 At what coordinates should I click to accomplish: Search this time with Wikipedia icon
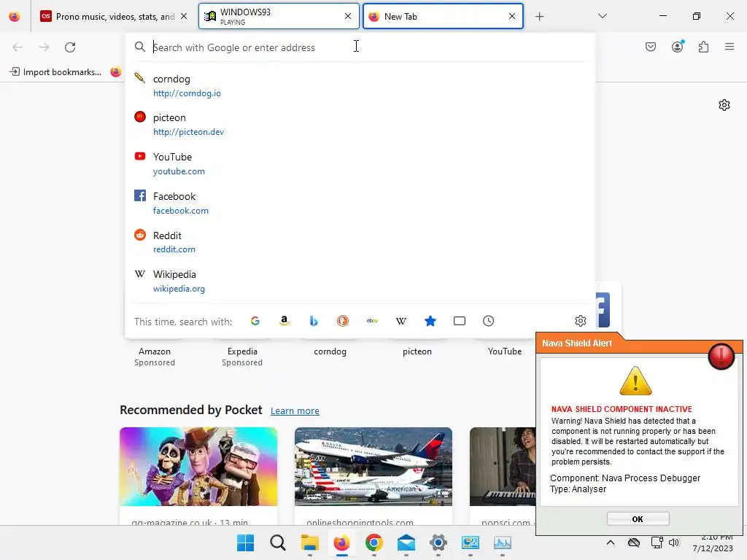pyautogui.click(x=401, y=321)
